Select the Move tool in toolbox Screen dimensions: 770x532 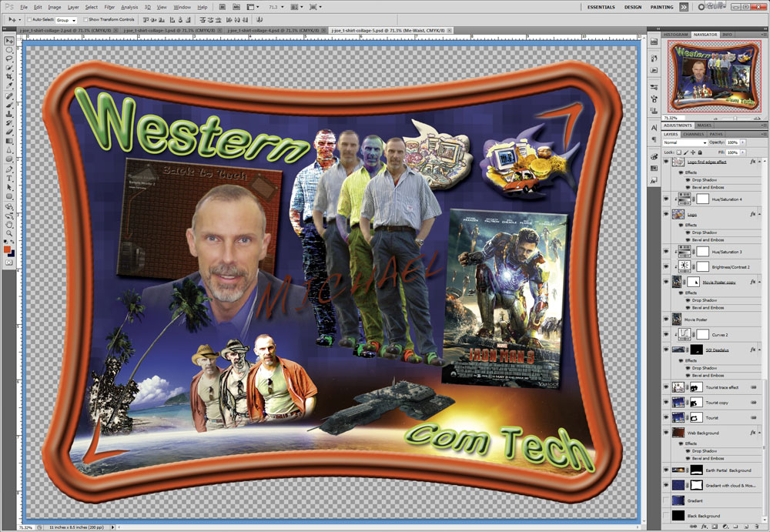pos(8,40)
